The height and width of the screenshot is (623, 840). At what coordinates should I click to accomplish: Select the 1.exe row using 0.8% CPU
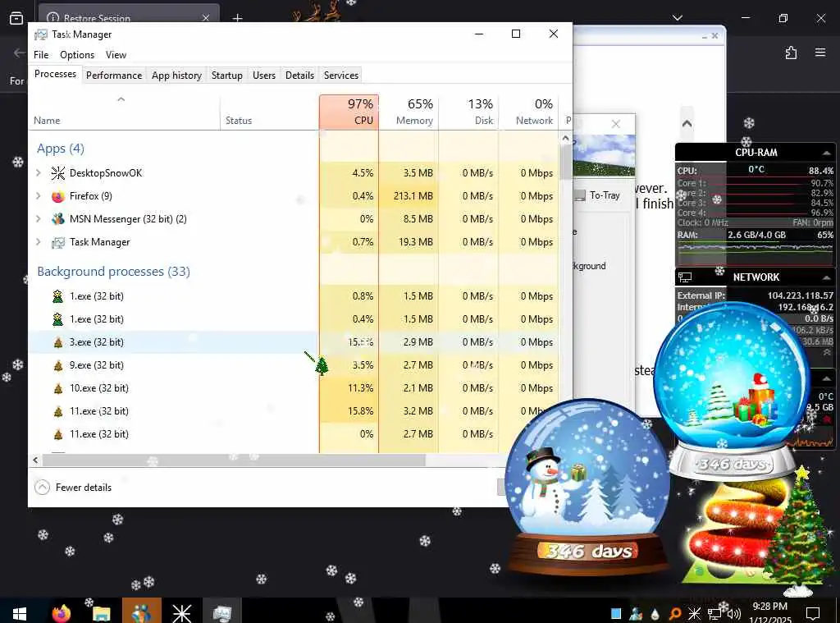click(293, 296)
